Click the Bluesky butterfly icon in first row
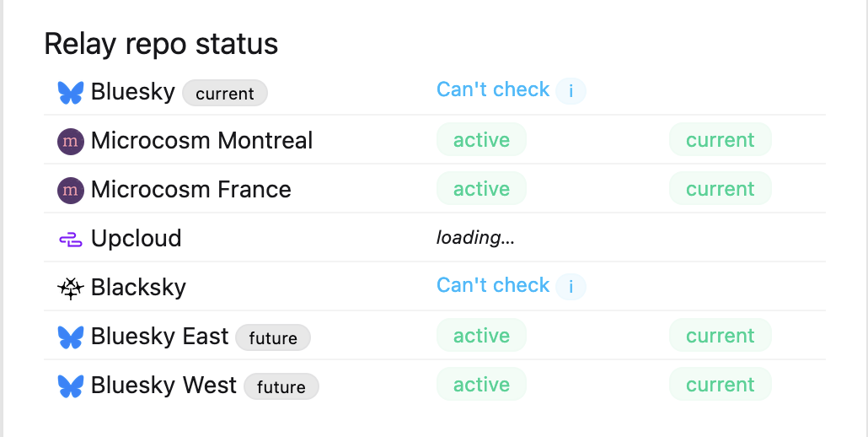868x437 pixels. coord(71,92)
